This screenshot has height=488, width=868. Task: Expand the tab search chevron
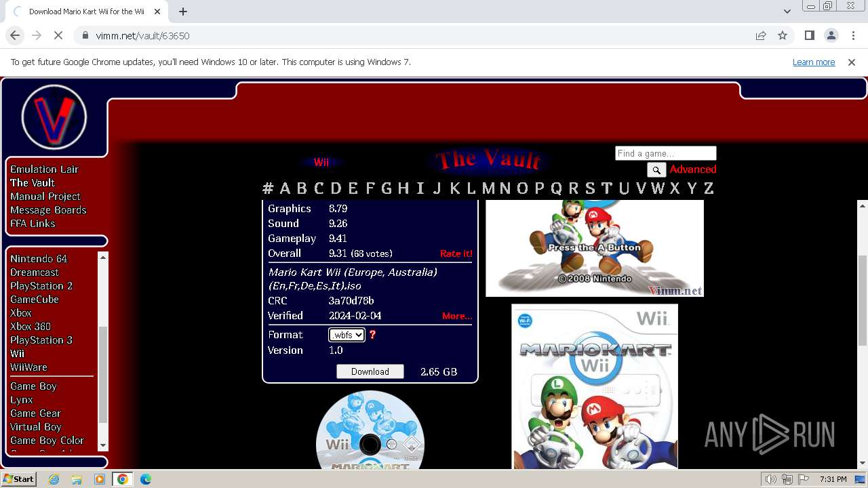tap(787, 12)
